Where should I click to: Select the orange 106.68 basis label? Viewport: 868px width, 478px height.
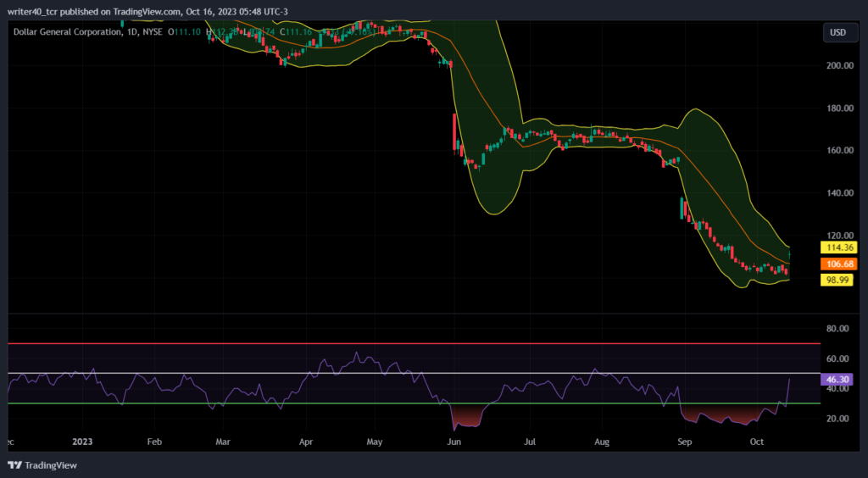[838, 264]
